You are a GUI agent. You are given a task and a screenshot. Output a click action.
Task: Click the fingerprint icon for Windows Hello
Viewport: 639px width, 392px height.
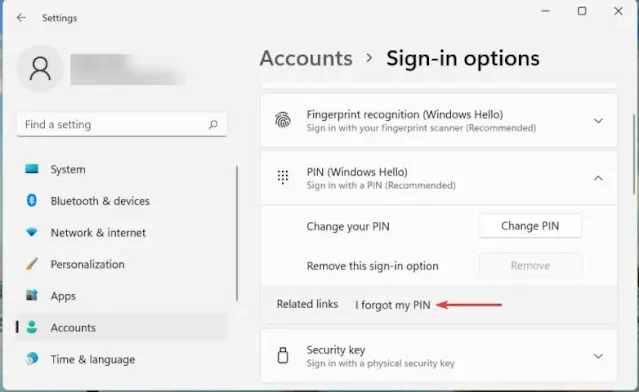[283, 120]
